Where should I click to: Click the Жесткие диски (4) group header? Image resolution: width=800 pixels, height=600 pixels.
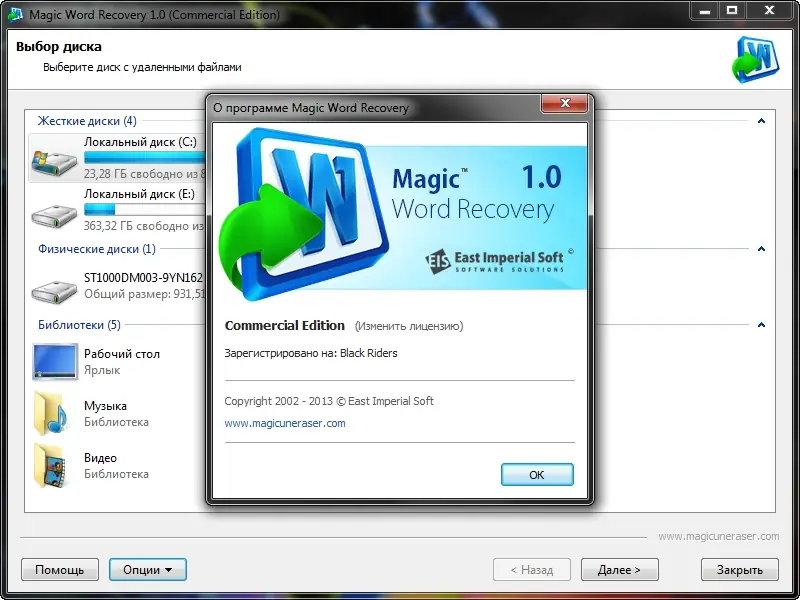87,121
